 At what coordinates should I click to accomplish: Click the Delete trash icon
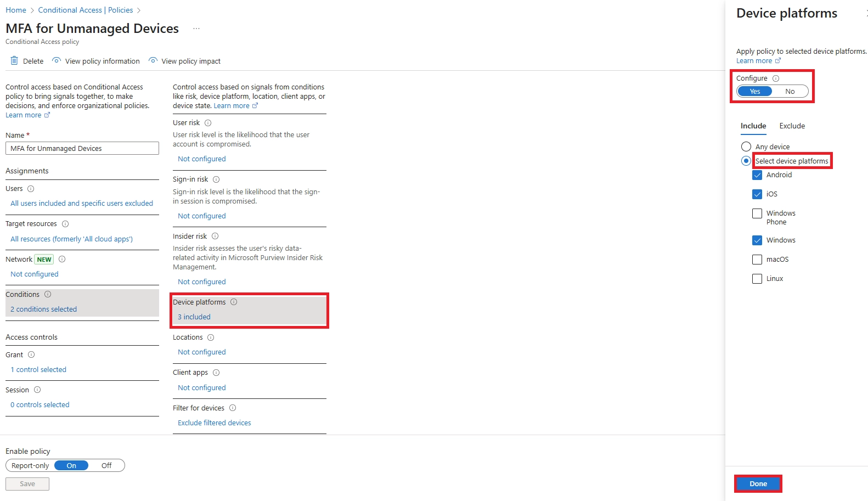pos(14,61)
